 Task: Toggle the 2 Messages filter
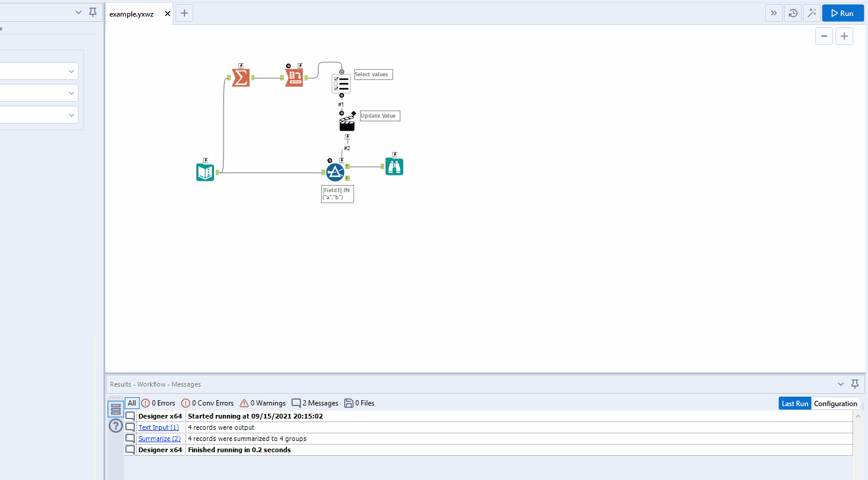pos(315,403)
